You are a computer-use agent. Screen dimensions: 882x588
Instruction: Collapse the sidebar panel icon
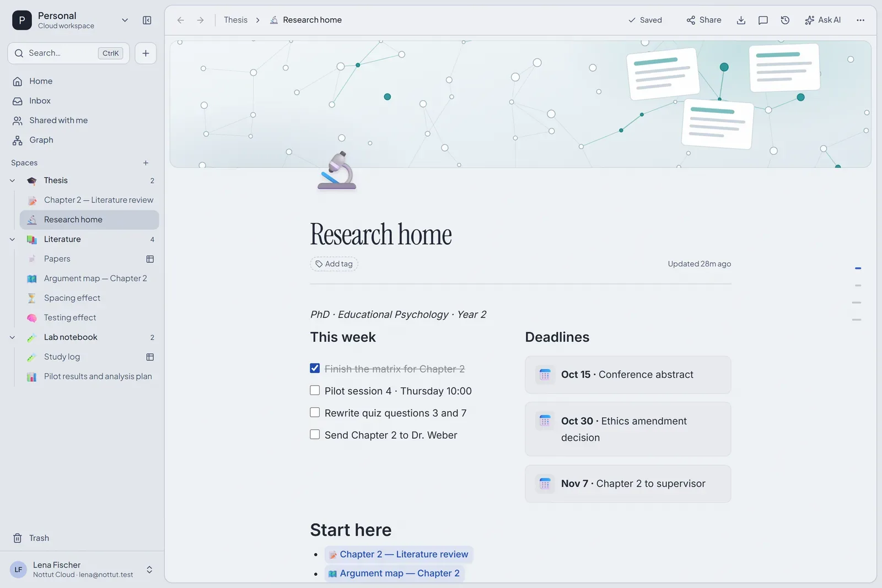point(147,20)
